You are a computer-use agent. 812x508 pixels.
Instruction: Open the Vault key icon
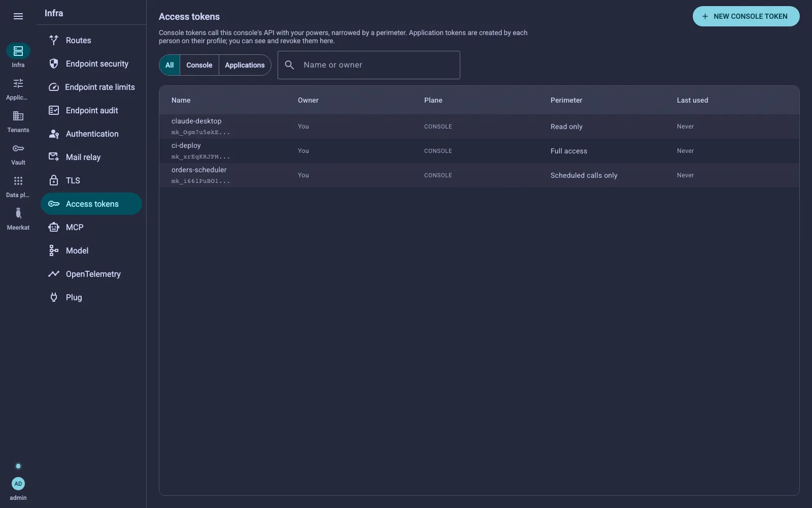(x=18, y=148)
